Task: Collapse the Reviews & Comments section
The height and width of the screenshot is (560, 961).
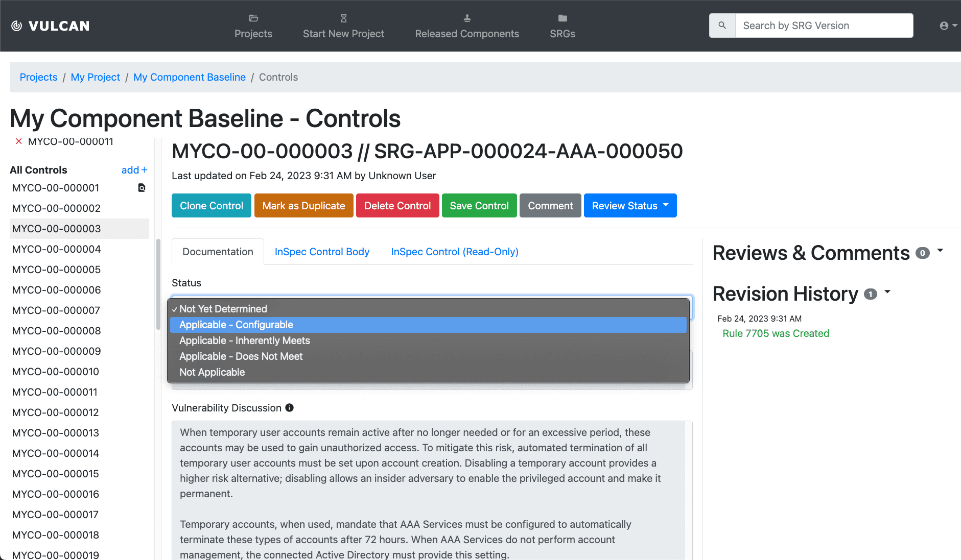Action: point(942,250)
